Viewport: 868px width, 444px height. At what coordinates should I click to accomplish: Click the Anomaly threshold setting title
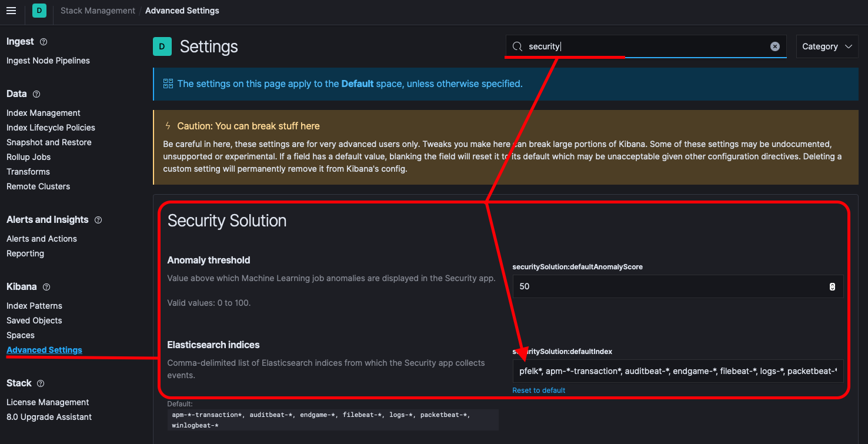coord(209,260)
